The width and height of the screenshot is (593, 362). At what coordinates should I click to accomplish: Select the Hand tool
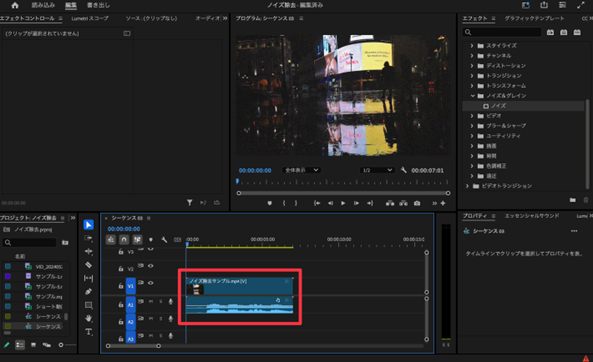pyautogui.click(x=88, y=318)
